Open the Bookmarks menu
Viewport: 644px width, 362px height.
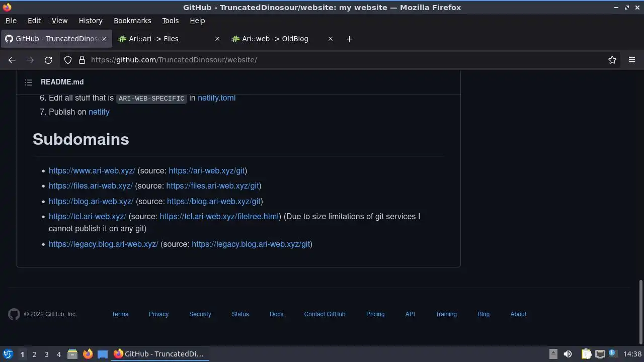tap(132, 21)
